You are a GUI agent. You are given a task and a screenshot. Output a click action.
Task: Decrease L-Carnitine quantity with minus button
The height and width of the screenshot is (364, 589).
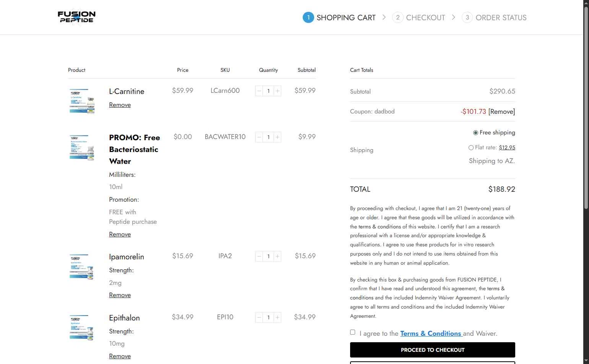point(259,91)
